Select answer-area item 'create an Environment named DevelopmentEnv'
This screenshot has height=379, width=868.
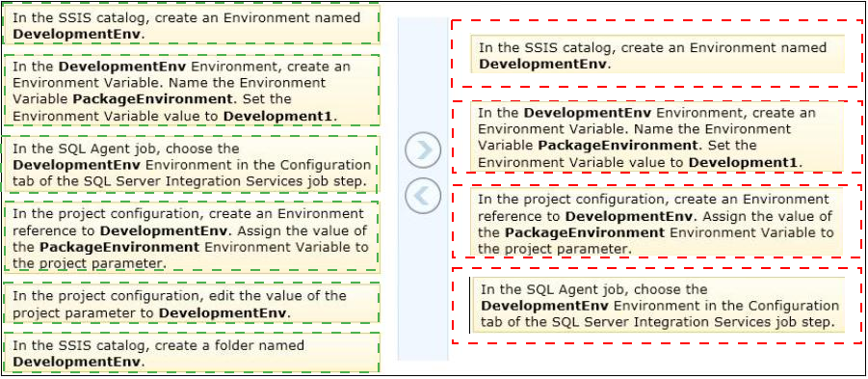pos(658,54)
